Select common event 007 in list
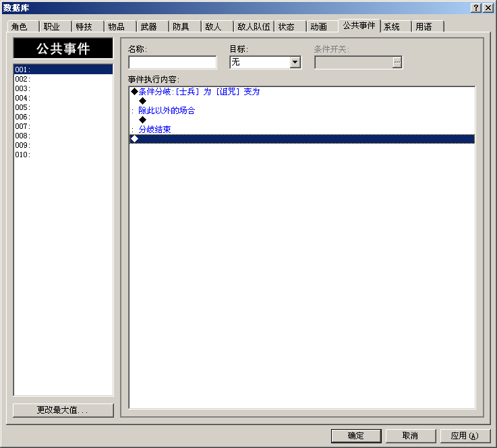Screen dimensions: 497x448 tap(63, 126)
